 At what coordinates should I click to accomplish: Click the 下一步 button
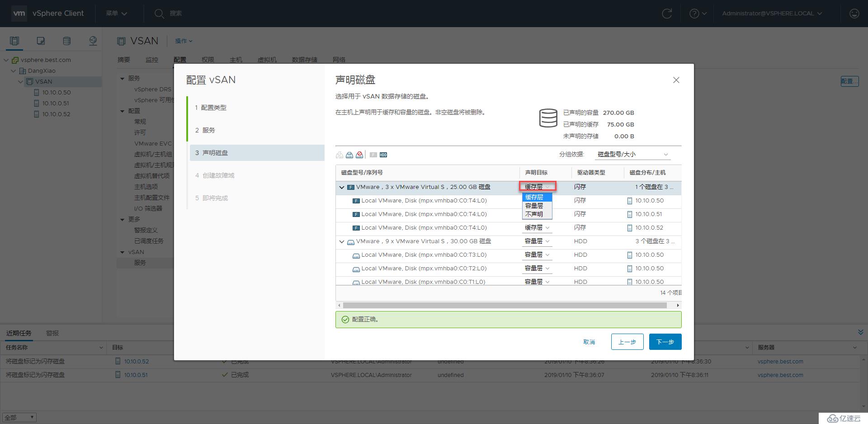pyautogui.click(x=665, y=342)
